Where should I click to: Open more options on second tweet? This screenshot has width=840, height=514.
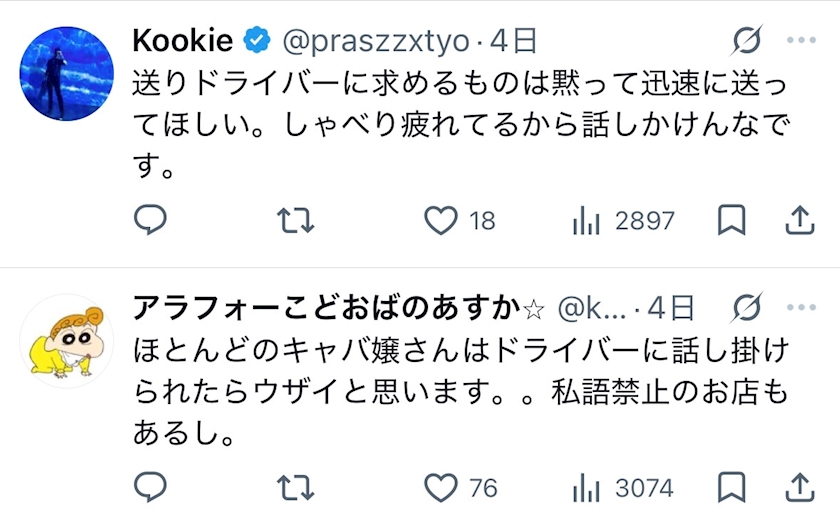click(x=802, y=309)
